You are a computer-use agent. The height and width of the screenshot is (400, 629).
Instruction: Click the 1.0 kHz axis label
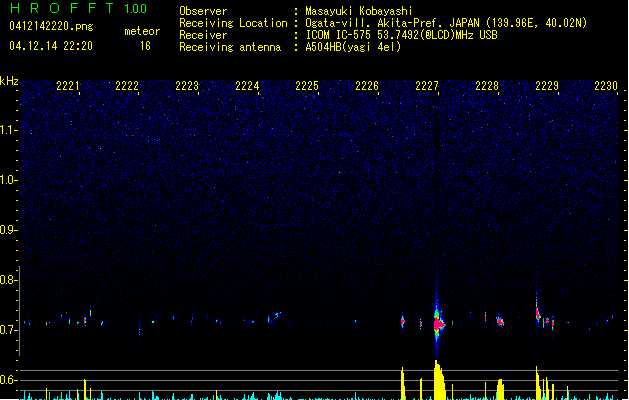tap(8, 180)
